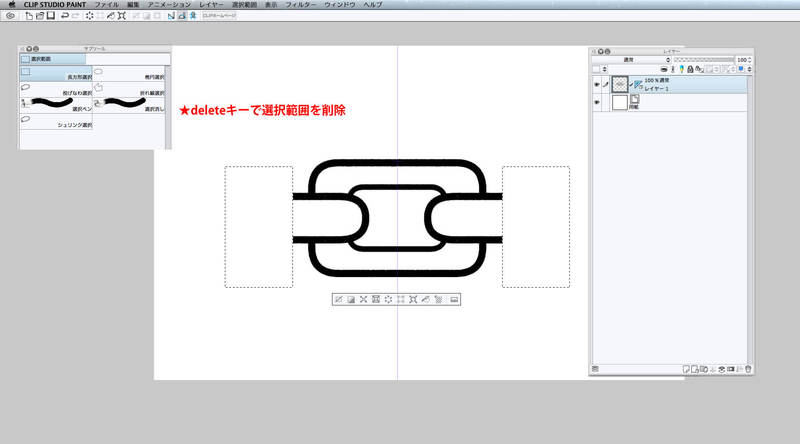
Task: Open the layer panel menu at bottom-left
Action: click(595, 369)
